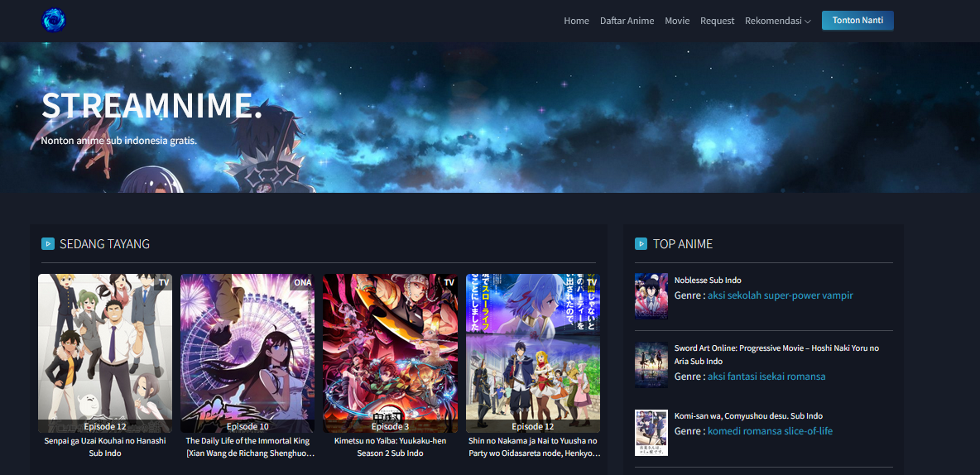Click the Shin no Nakama ja Nai title link
Screen dimensions: 980x475
coord(533,447)
